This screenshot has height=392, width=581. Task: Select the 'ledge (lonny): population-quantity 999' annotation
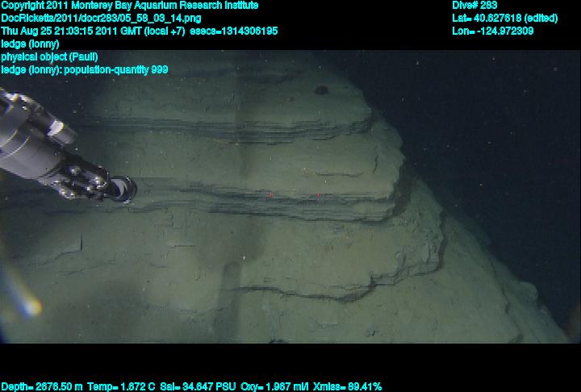(85, 69)
